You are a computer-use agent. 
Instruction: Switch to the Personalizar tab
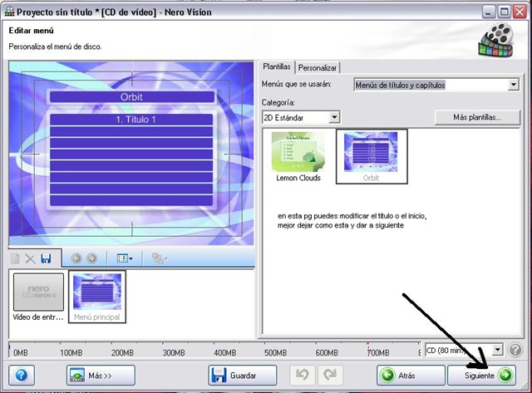pyautogui.click(x=318, y=68)
